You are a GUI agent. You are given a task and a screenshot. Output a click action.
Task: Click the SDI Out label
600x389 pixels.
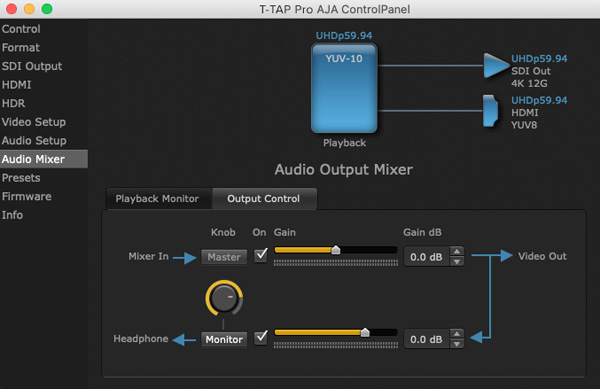coord(531,71)
